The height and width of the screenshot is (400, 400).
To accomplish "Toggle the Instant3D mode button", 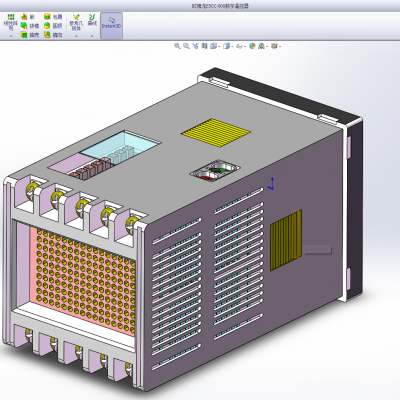I will 111,26.
